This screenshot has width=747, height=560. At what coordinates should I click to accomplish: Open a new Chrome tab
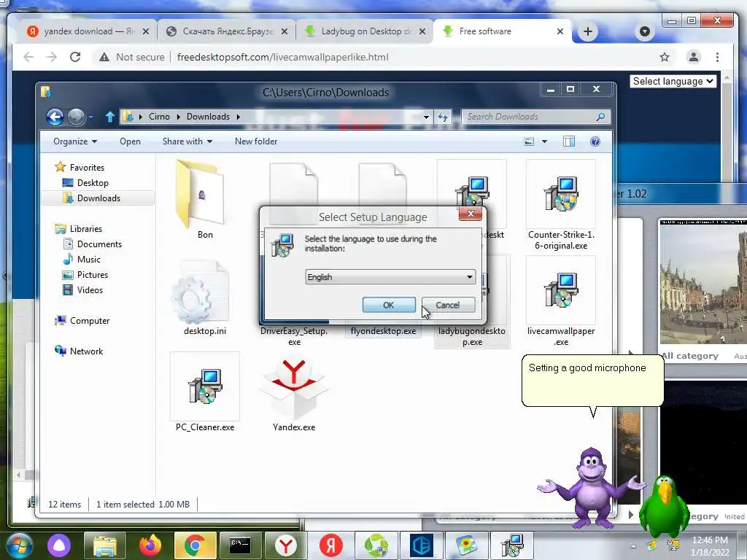coord(588,31)
